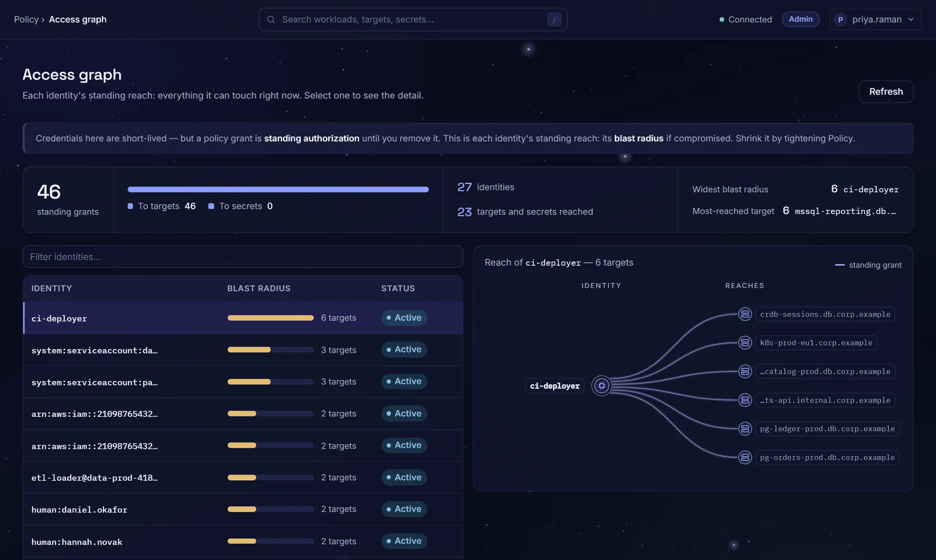
Task: Sort by the BLAST RADIUS column header
Action: click(259, 288)
